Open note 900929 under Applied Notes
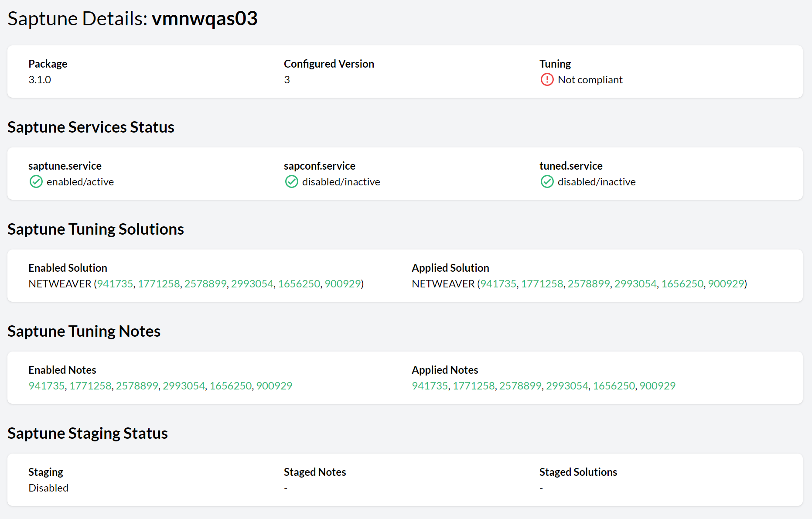The width and height of the screenshot is (812, 519). coord(657,386)
